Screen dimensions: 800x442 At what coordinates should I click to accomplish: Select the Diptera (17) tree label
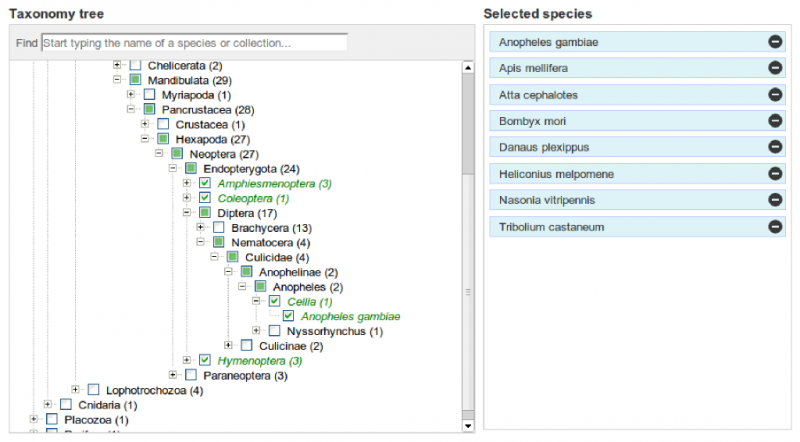(247, 213)
